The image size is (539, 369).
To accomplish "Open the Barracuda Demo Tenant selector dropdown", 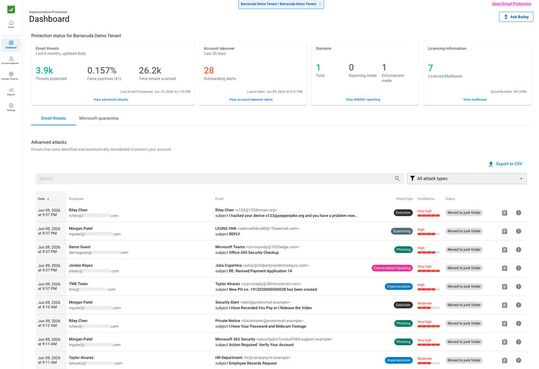I will 281,4.
